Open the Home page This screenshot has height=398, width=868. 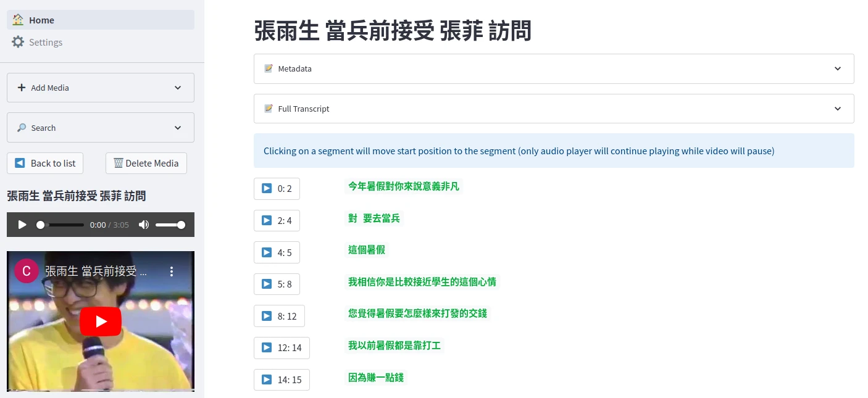(x=41, y=20)
